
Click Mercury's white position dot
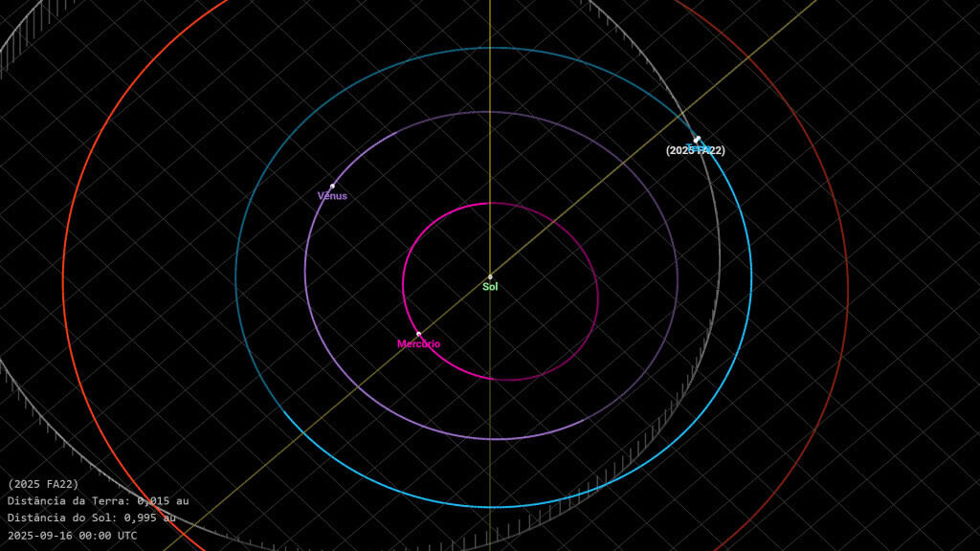tap(419, 334)
